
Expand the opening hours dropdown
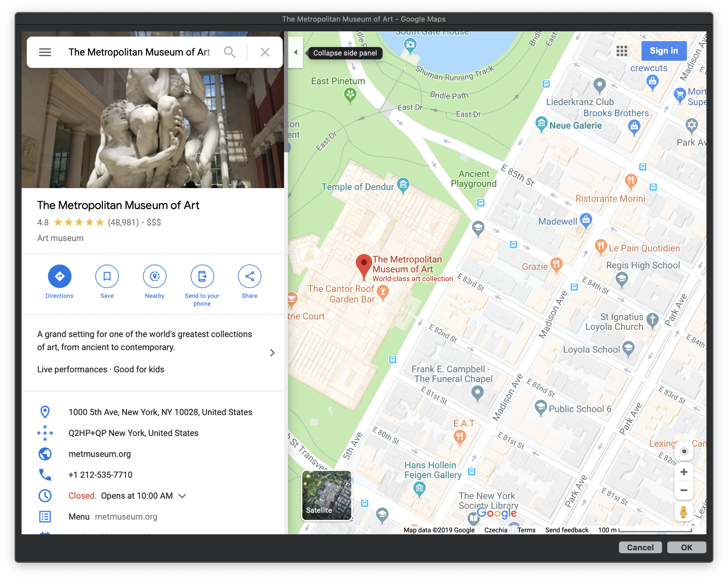pos(182,496)
